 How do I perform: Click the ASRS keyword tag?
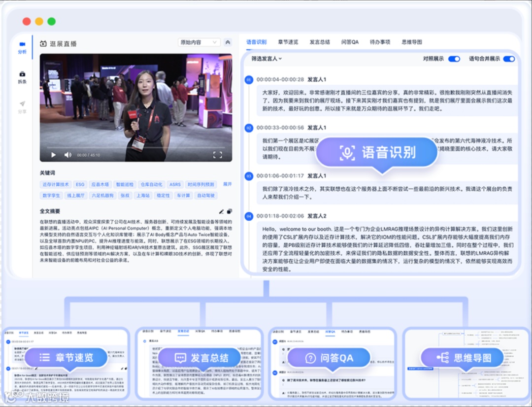coord(175,185)
